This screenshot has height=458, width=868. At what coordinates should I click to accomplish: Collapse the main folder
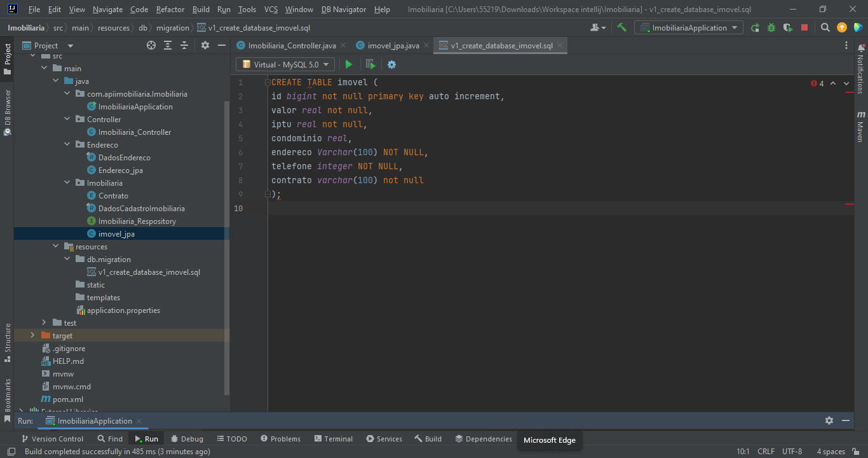tap(44, 68)
